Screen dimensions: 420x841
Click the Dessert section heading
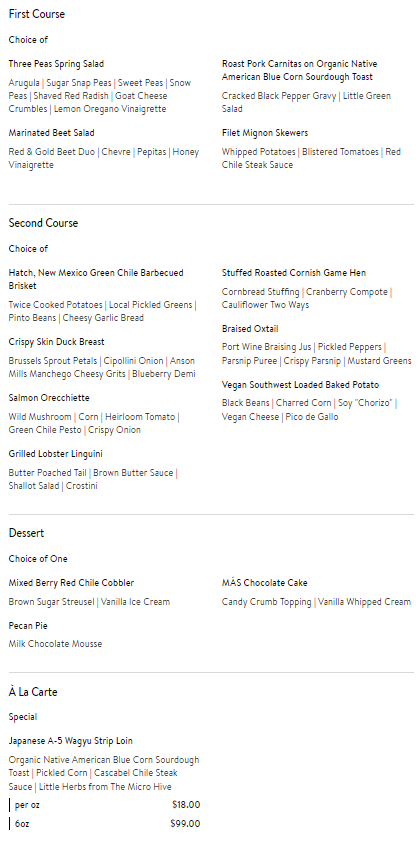pyautogui.click(x=26, y=533)
